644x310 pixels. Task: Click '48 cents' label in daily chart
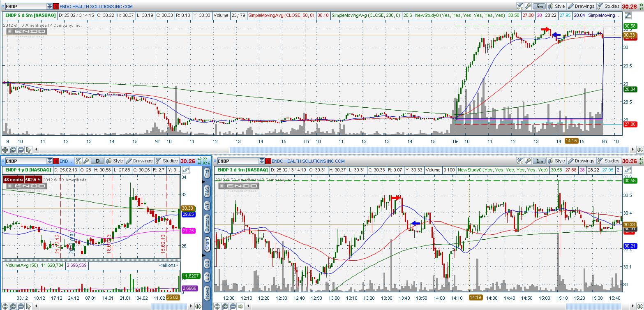pyautogui.click(x=13, y=180)
